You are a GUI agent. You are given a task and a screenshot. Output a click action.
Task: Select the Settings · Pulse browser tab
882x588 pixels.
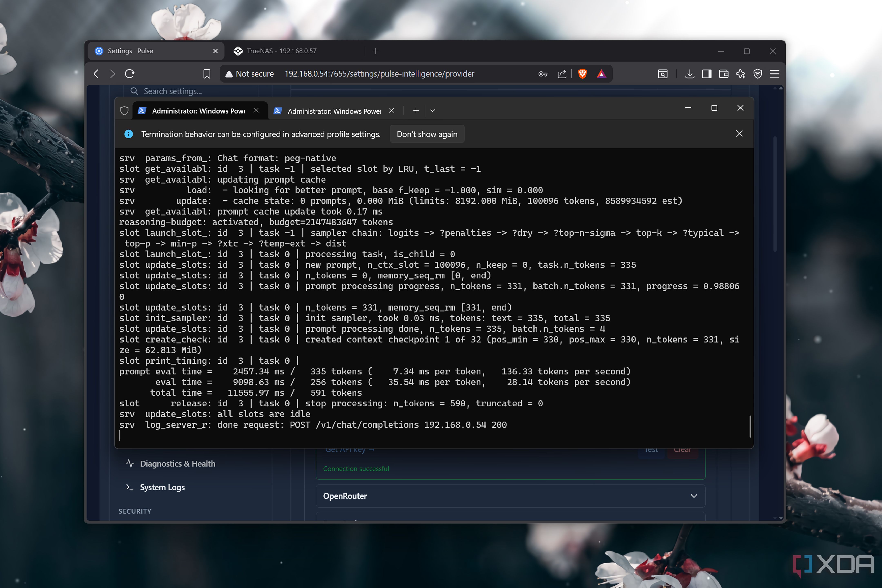[156, 51]
